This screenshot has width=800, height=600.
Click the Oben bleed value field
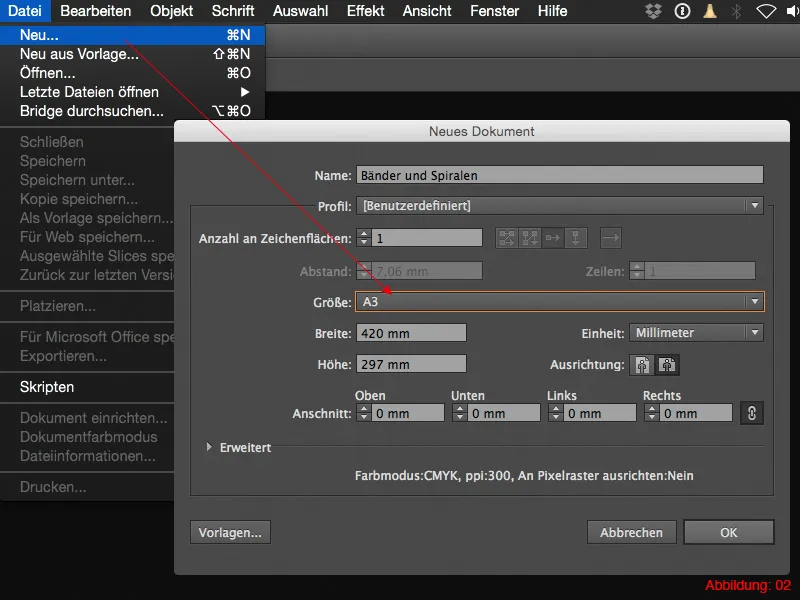[408, 413]
